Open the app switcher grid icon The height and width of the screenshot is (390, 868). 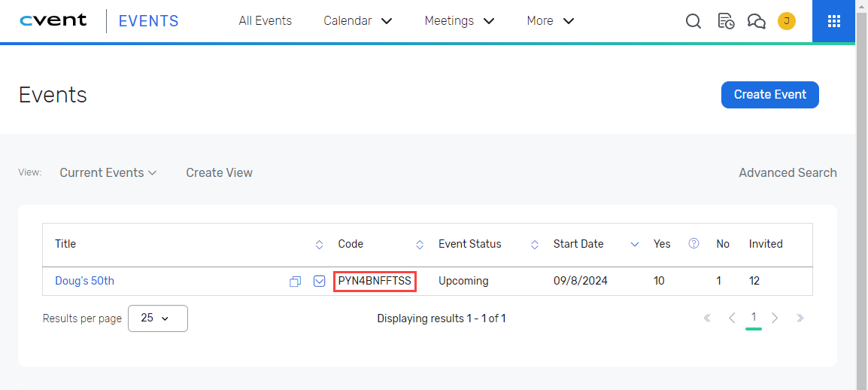click(x=833, y=21)
